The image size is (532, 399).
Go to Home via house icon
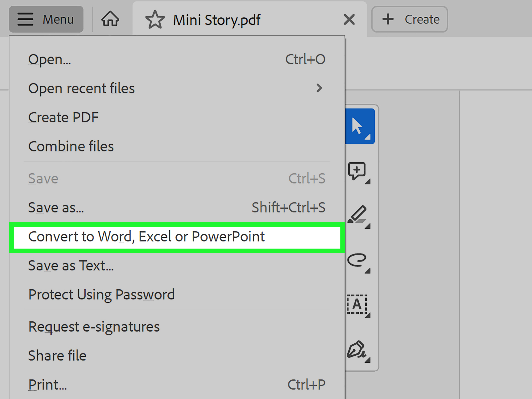click(110, 19)
